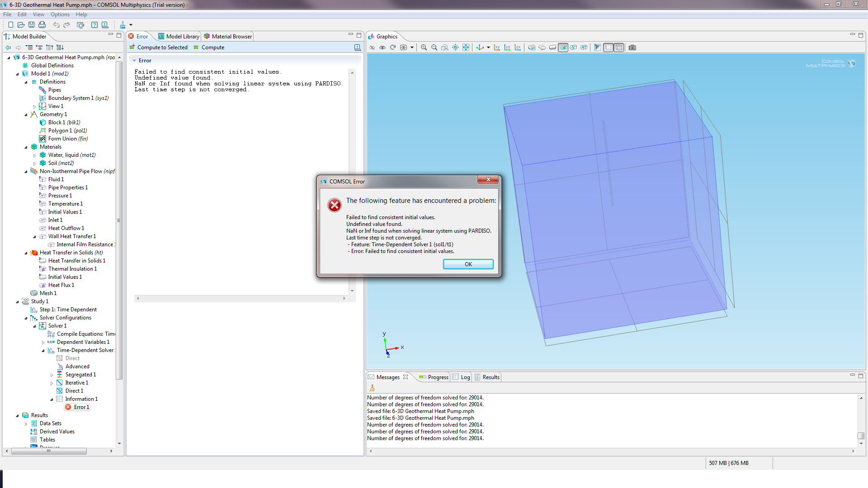Click the Undo arrow icon
868x488 pixels.
[56, 25]
